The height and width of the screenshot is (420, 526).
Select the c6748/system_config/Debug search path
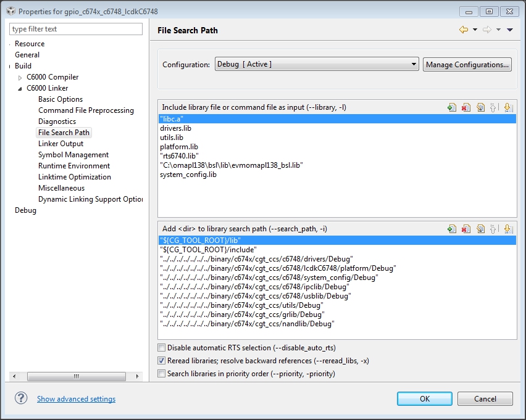coord(337,278)
